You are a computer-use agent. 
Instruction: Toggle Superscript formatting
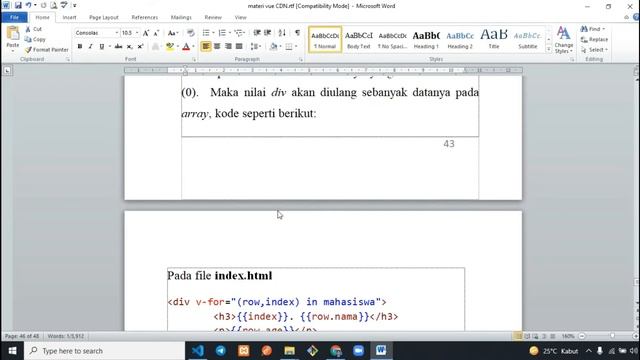140,47
